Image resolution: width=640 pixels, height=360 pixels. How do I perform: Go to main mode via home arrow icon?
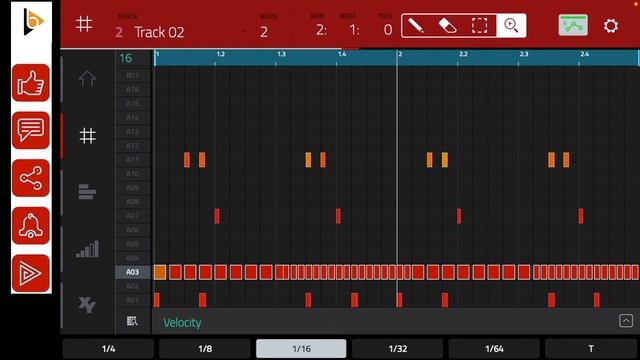click(x=87, y=79)
